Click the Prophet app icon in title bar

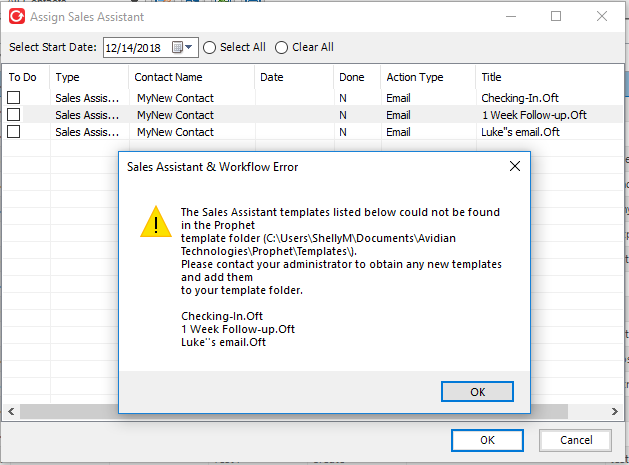coord(17,16)
